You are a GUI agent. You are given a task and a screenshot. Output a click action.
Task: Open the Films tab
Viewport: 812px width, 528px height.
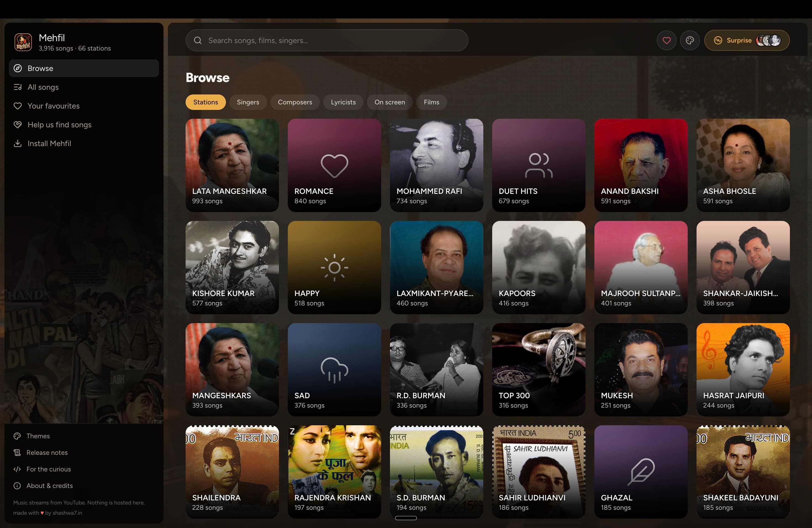431,102
